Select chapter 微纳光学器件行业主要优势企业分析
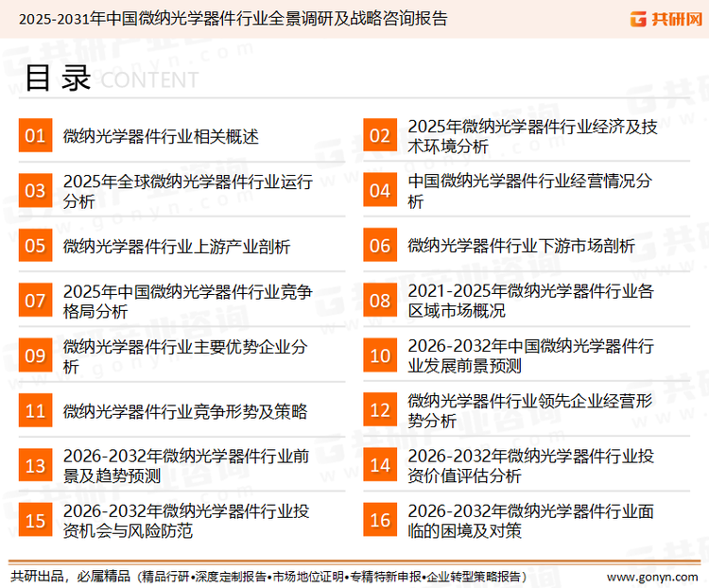 tap(185, 356)
